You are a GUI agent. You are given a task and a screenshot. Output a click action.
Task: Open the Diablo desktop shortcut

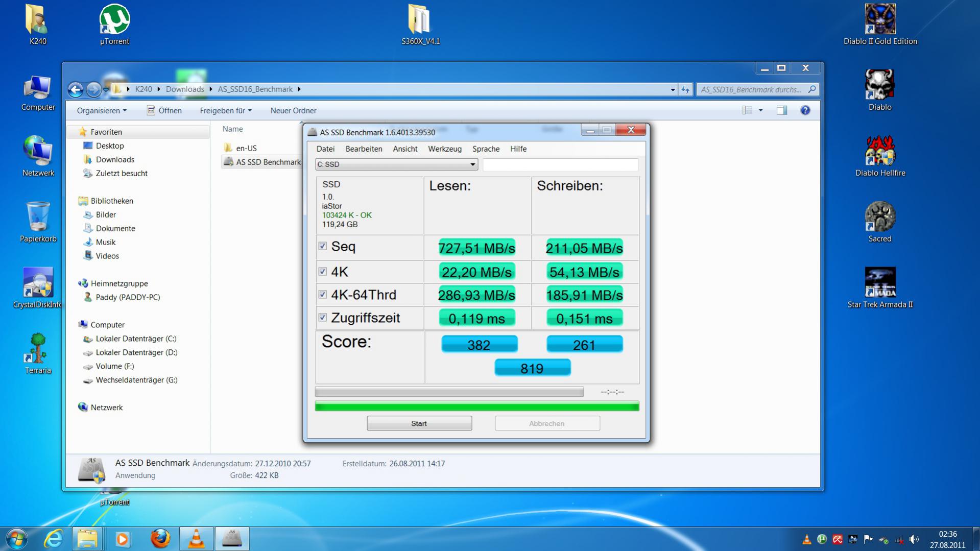point(880,90)
